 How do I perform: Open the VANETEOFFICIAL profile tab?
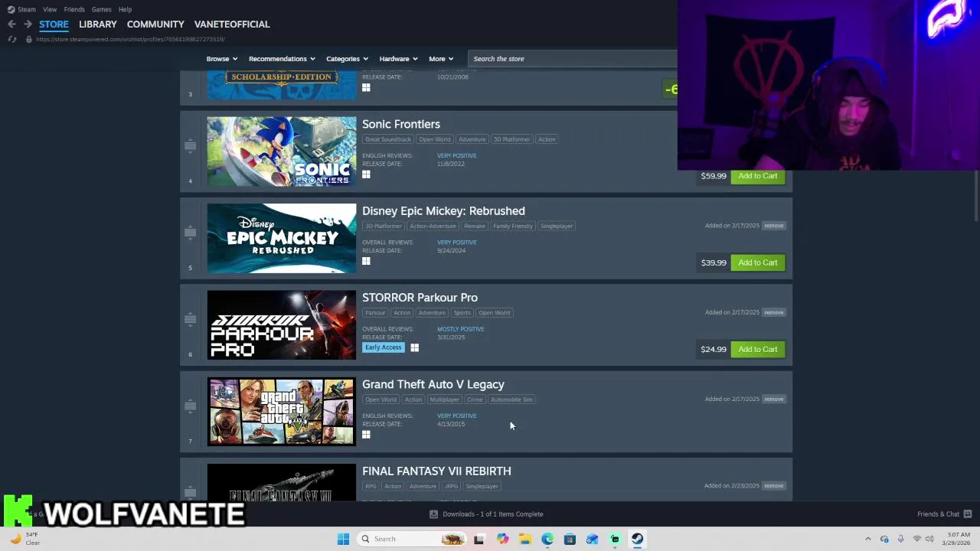232,24
